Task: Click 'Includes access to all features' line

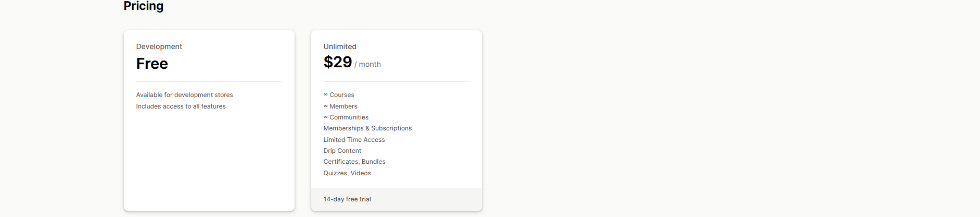Action: (181, 106)
